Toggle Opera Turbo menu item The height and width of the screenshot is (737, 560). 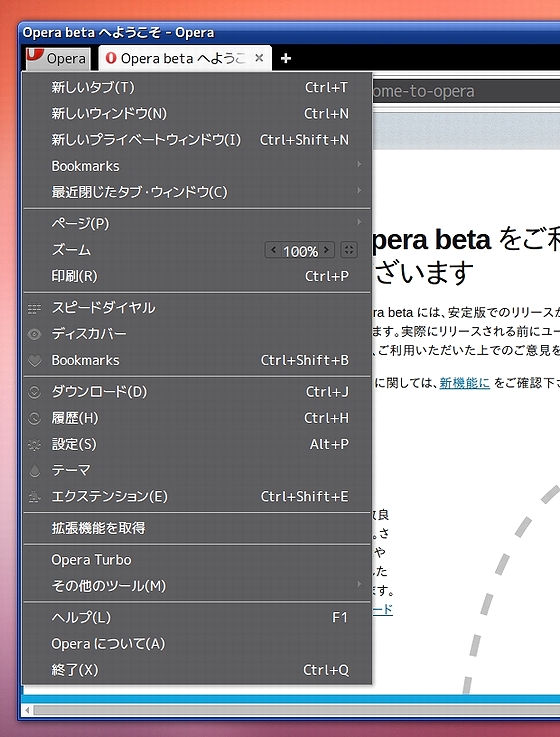click(x=197, y=560)
